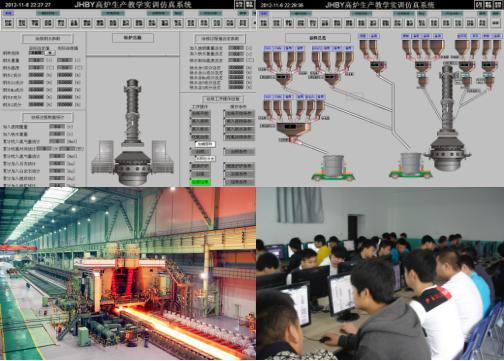This screenshot has width=504, height=361.
Task: Select the blue tab at top-left of the right window
Action: coord(264,13)
